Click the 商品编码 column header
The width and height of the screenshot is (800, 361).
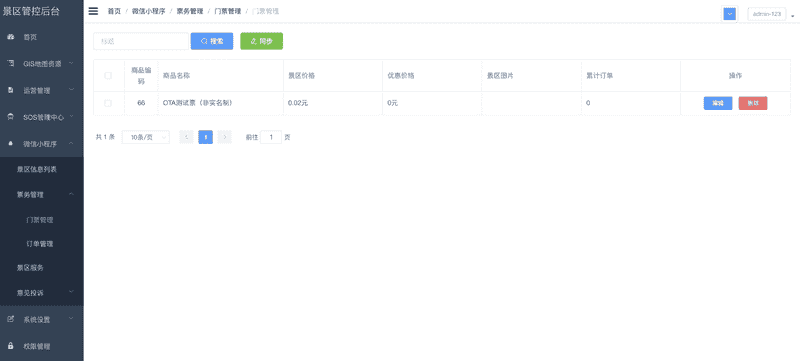pyautogui.click(x=141, y=75)
